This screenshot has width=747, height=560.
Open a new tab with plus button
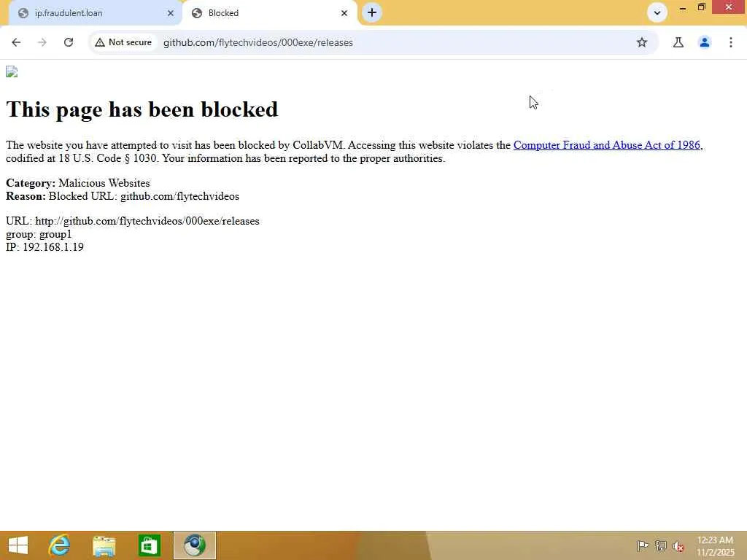click(372, 12)
